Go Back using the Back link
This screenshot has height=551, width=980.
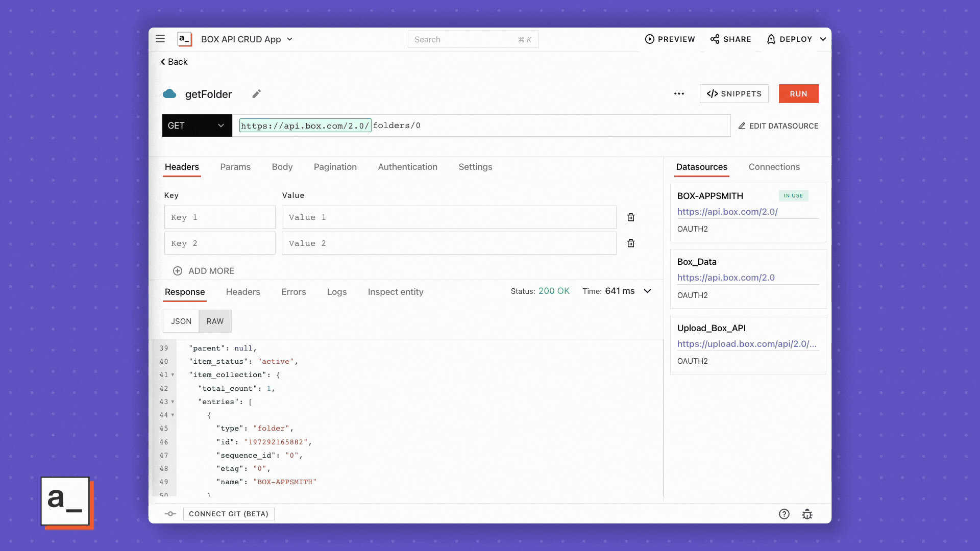[174, 62]
